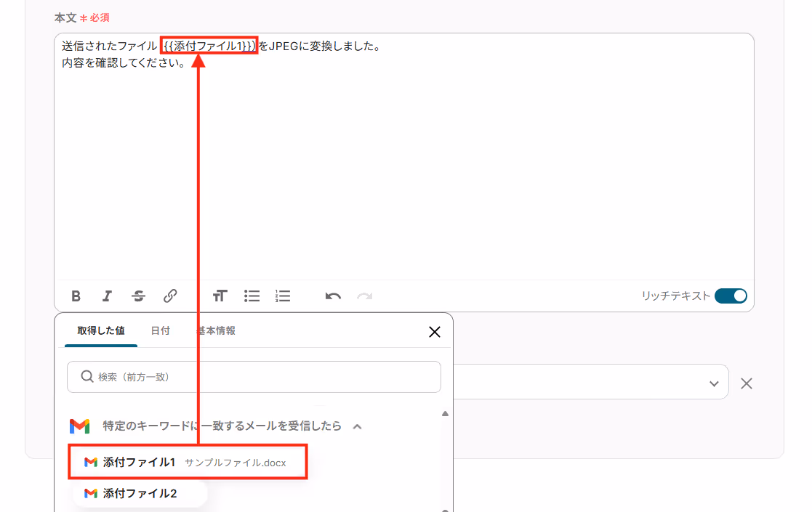
Task: Click the Gmail icon beside the trigger heading
Action: 80,426
